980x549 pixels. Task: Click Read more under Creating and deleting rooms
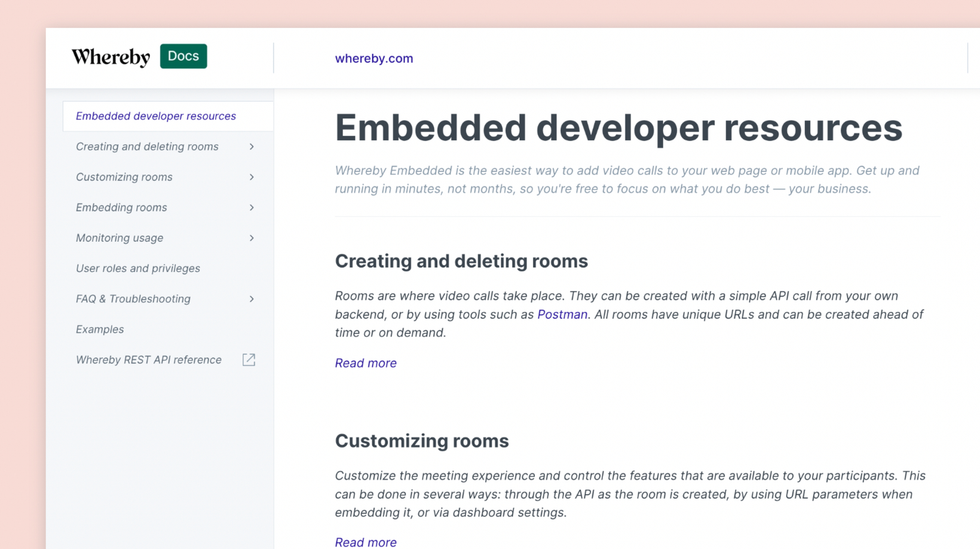366,363
